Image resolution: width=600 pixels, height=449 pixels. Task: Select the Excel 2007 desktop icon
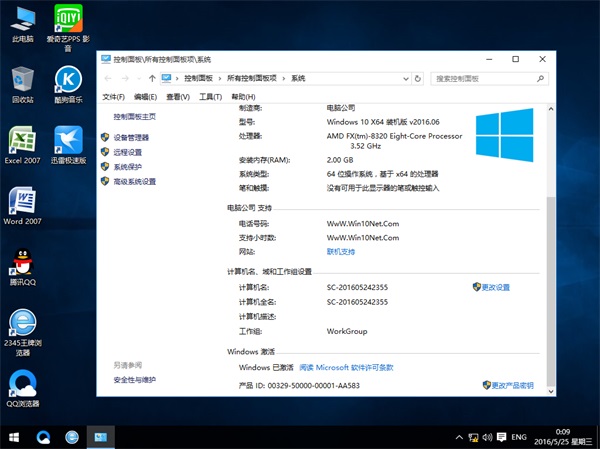tap(22, 145)
